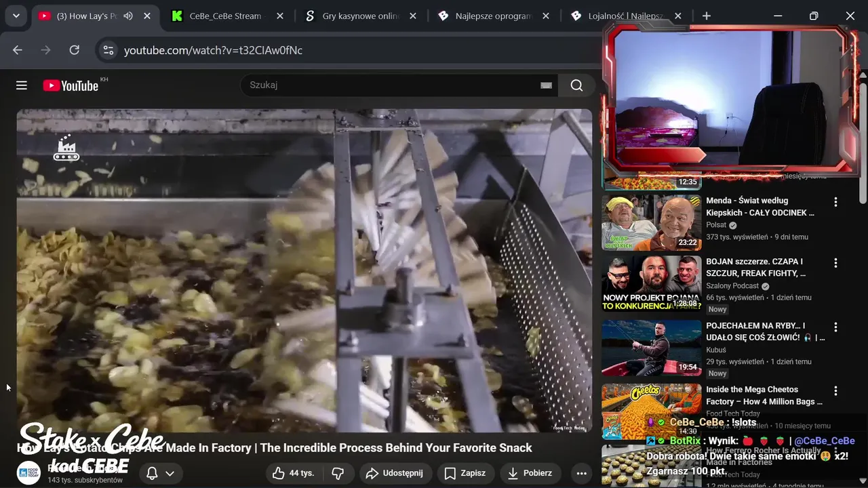Open Inside the Mega Cheetos Factory thumbnail

tap(652, 412)
